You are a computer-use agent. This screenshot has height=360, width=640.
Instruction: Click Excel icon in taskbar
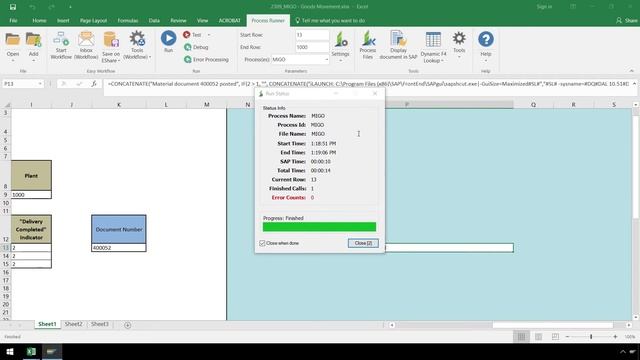coord(31,352)
